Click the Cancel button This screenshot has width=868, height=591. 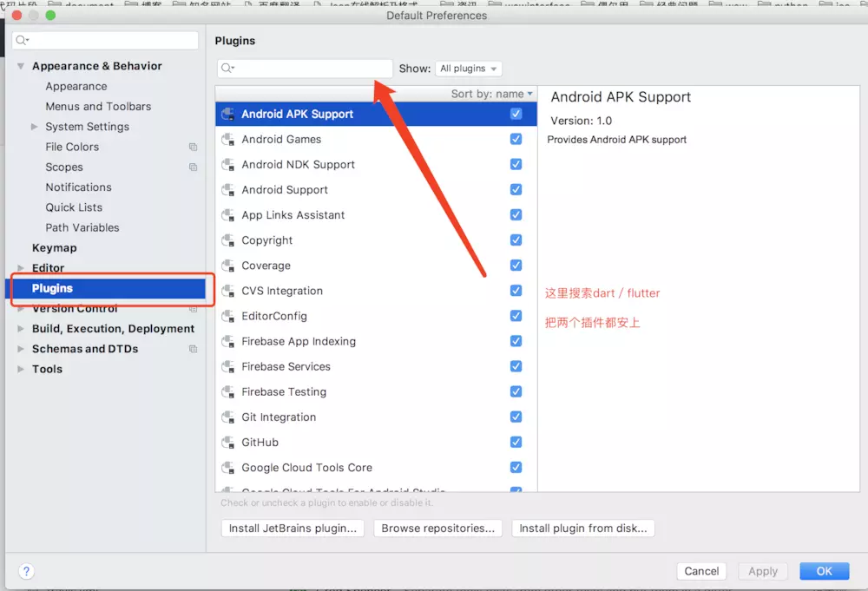tap(701, 571)
